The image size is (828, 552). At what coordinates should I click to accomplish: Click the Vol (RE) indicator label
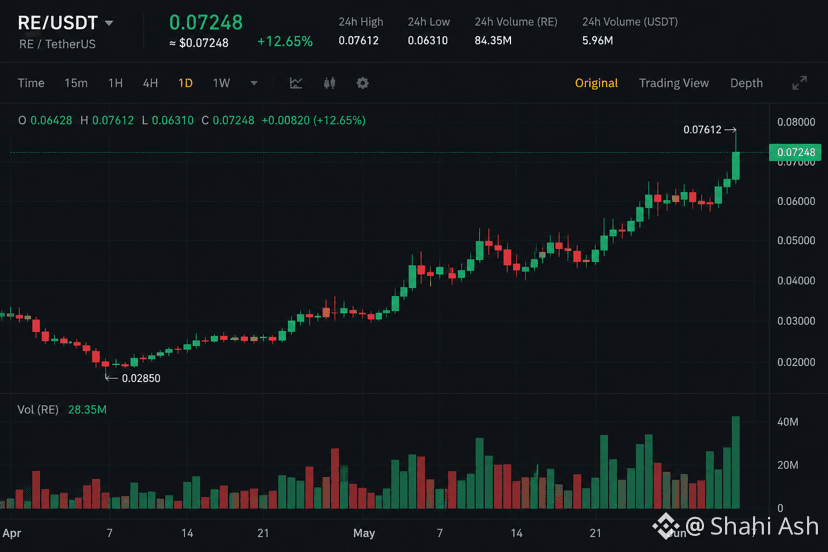pyautogui.click(x=38, y=409)
